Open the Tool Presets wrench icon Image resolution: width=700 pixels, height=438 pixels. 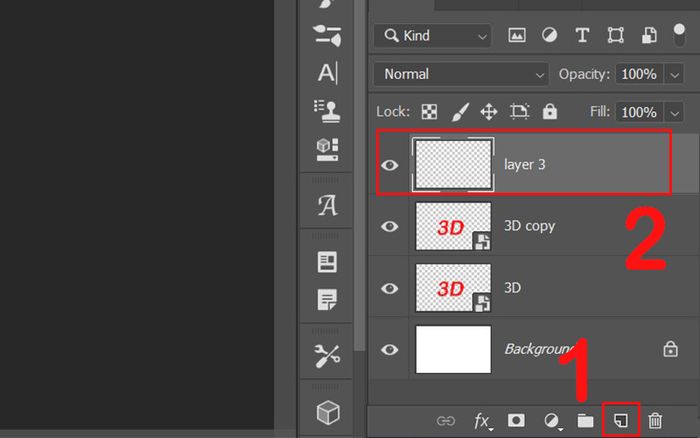327,356
